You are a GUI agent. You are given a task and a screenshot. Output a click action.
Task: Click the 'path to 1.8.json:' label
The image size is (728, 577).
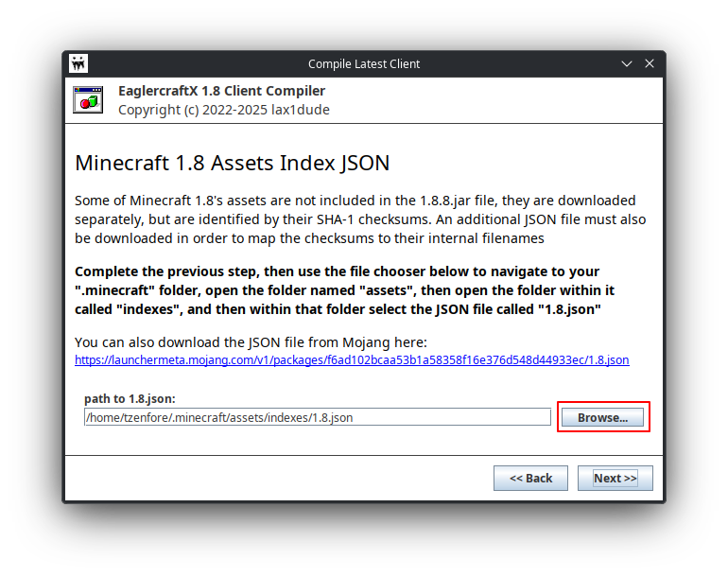[130, 398]
